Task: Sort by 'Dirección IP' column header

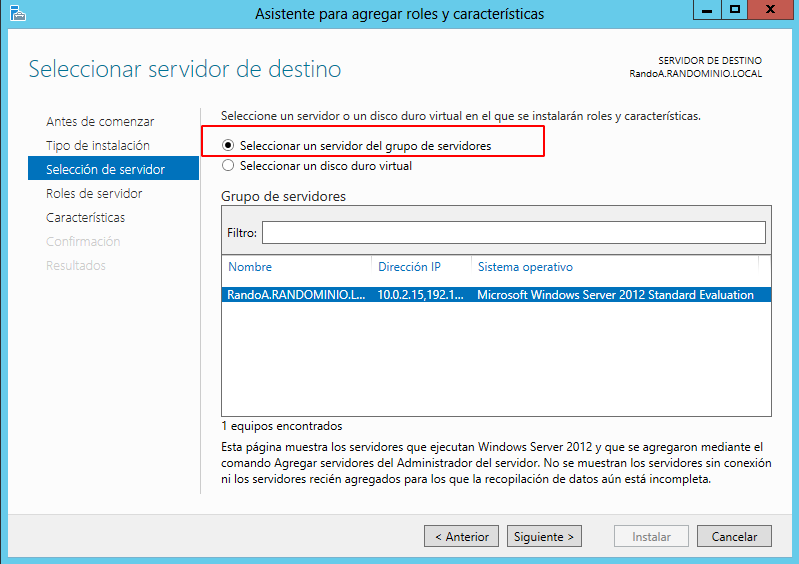Action: [409, 266]
